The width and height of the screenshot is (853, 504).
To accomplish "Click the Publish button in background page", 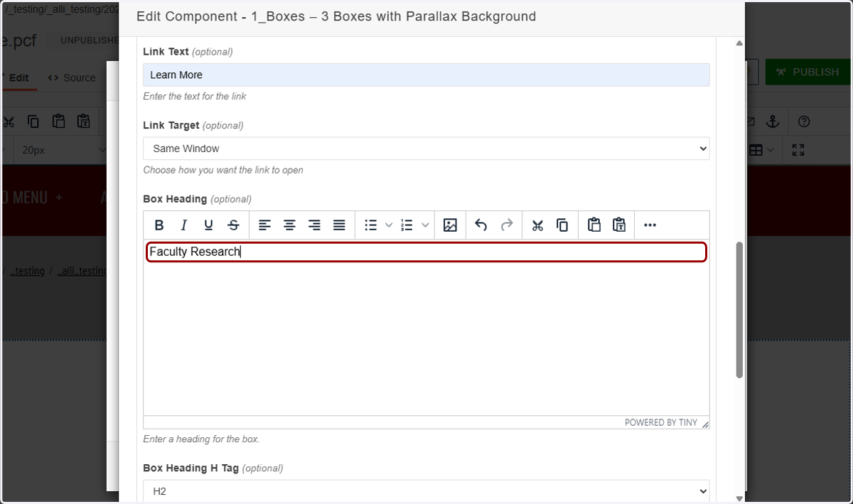I will point(808,72).
